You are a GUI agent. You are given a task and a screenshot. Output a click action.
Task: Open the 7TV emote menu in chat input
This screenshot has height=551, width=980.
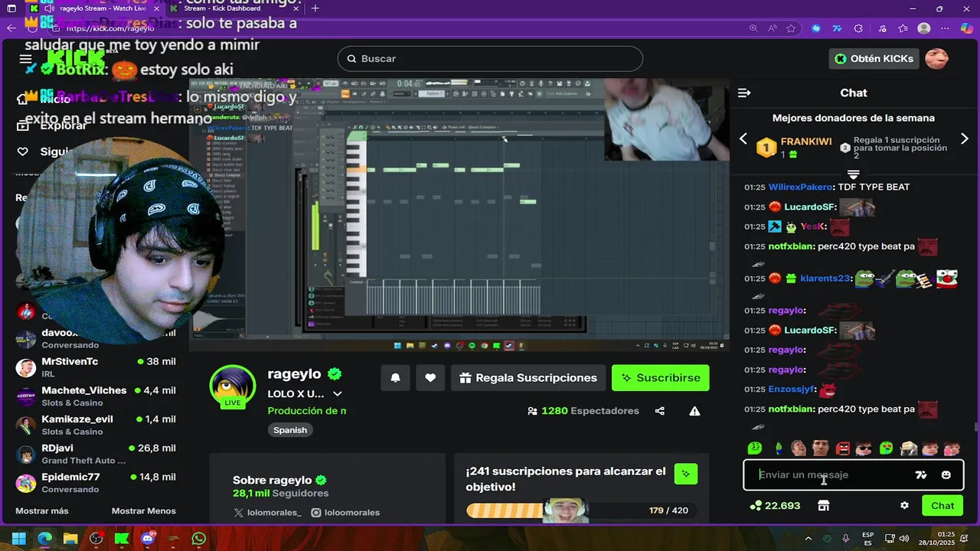pos(921,475)
